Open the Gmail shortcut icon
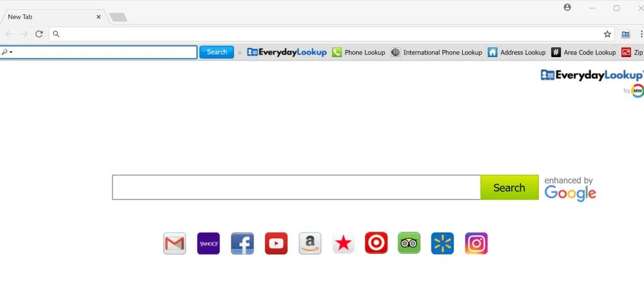Screen dimensions: 644x300 pos(175,244)
